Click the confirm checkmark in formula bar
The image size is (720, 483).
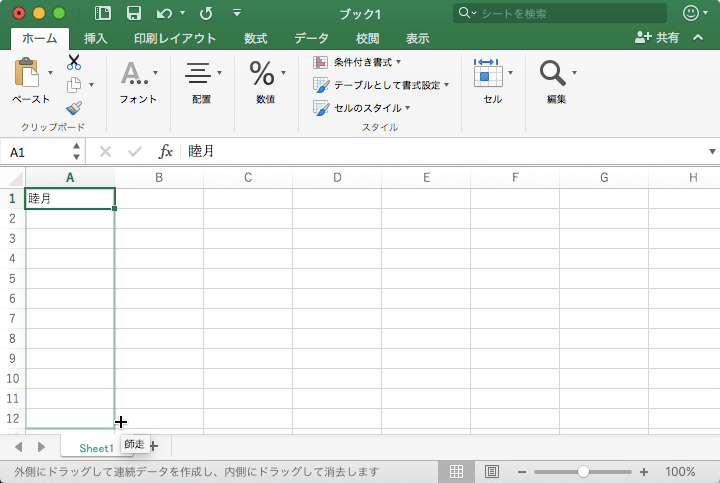coord(135,151)
